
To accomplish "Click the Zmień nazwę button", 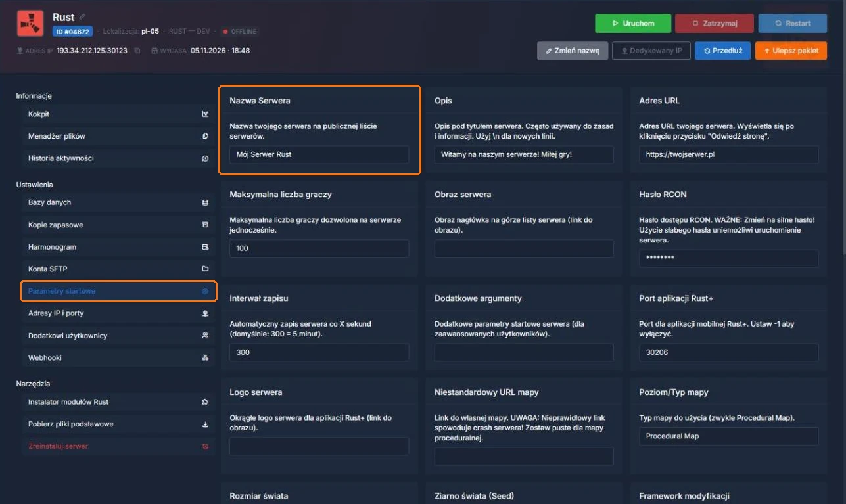I will click(573, 51).
